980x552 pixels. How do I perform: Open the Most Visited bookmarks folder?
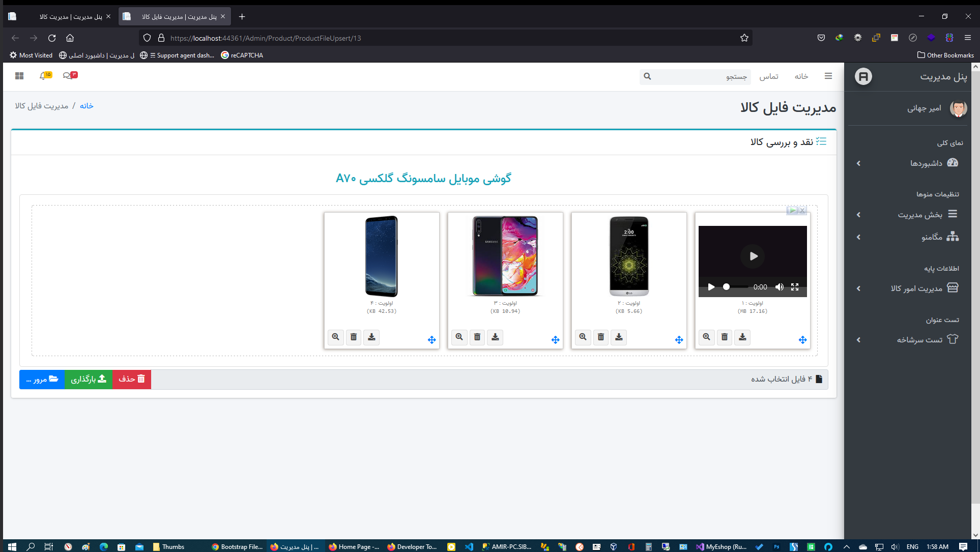[x=31, y=55]
